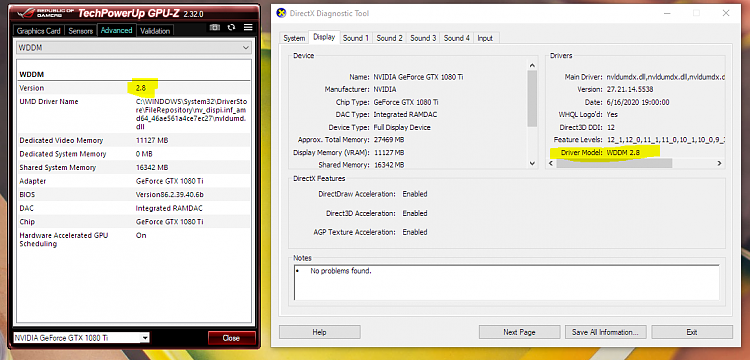Image resolution: width=750 pixels, height=360 pixels.
Task: Open the GPU selector dropdown showing GTX 1080 Ti
Action: 81,338
